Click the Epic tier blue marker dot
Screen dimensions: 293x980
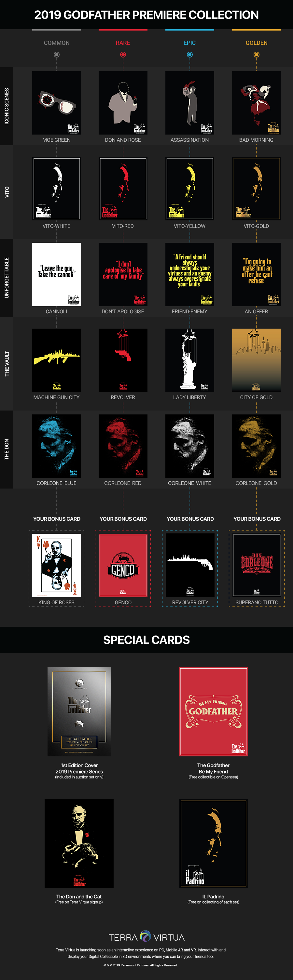(190, 54)
